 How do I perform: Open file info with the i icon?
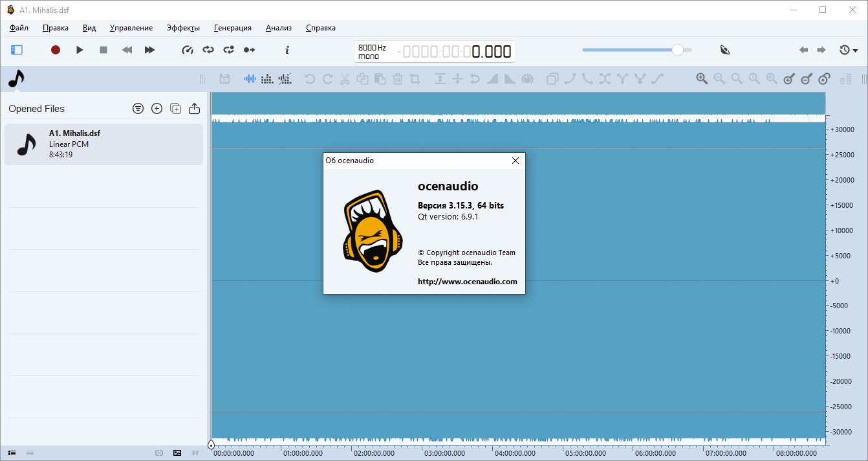(x=287, y=50)
